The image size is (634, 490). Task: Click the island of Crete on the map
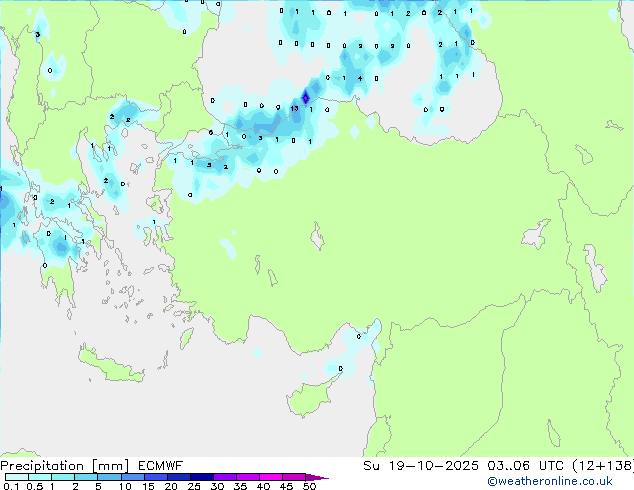(111, 365)
